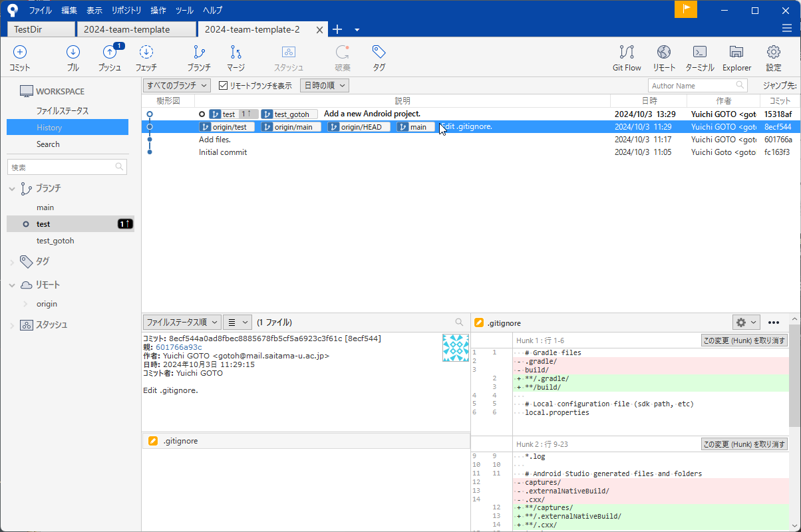The height and width of the screenshot is (532, 801).
Task: Collapse the Remotes section in sidebar
Action: 12,285
